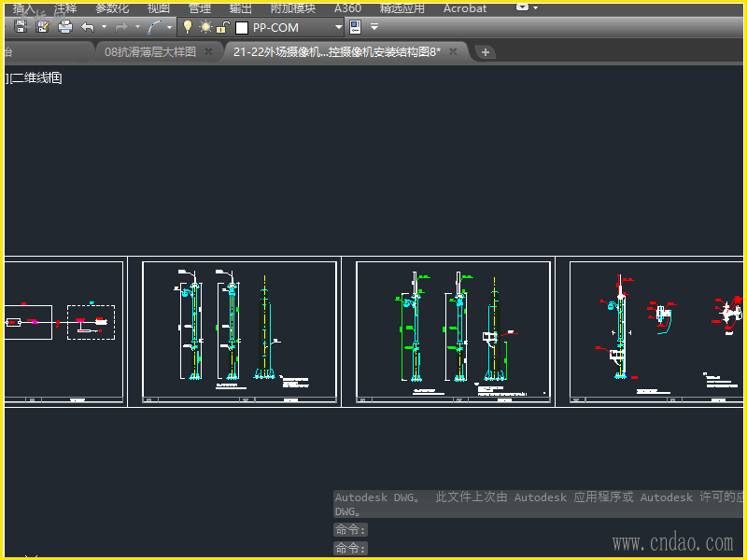Click the Save icon in quick access toolbar
The image size is (747, 560).
21,27
